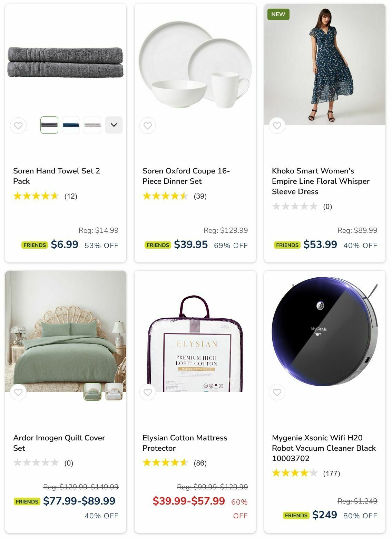The image size is (392, 538).
Task: Click the Elysian mattress protector product image
Action: [x=195, y=341]
